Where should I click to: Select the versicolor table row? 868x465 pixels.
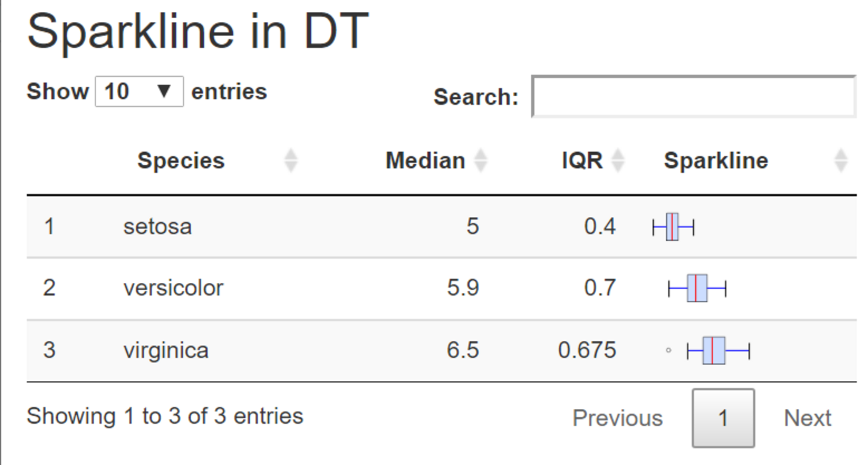[173, 288]
